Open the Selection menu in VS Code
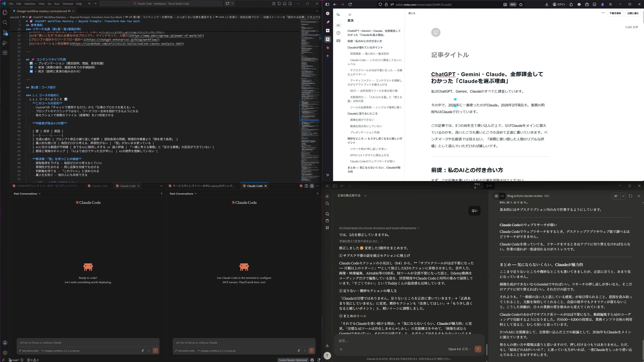 click(30, 4)
